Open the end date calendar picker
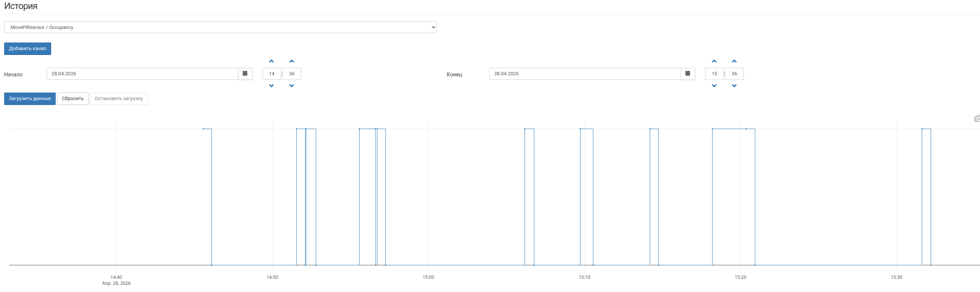The height and width of the screenshot is (292, 980). point(687,74)
